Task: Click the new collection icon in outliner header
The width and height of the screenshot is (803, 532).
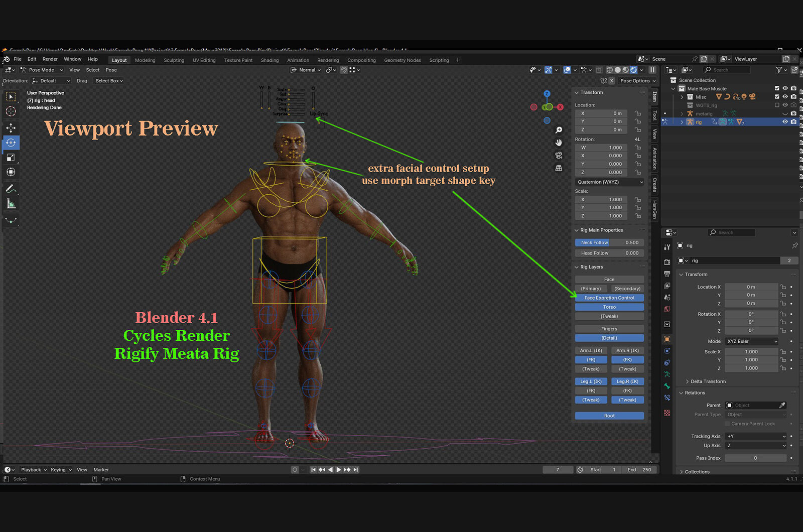Action: pos(794,70)
